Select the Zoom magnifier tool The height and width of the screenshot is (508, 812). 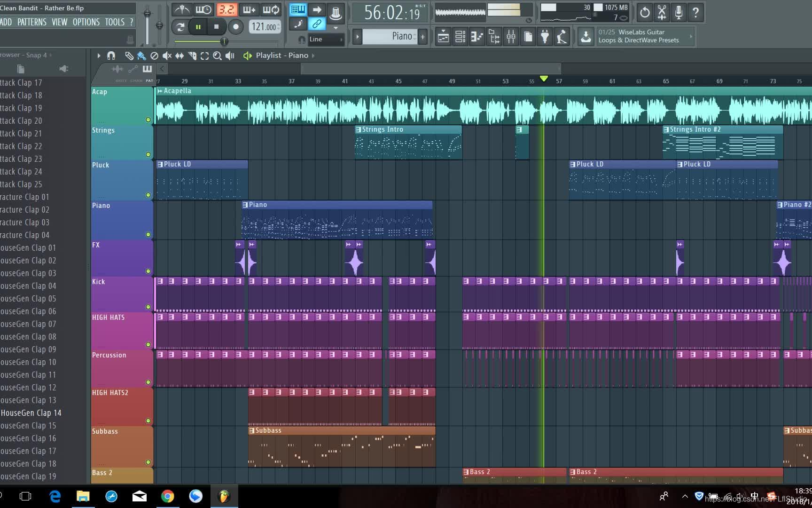pos(217,56)
